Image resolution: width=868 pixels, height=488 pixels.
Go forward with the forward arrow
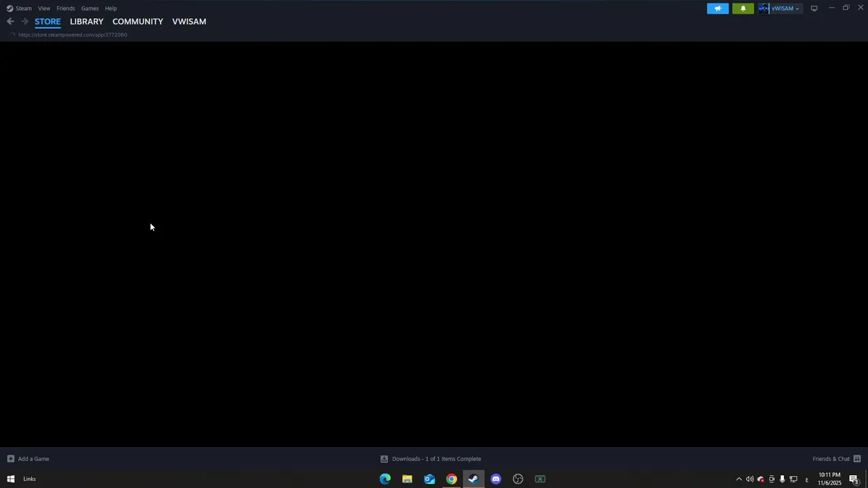[x=24, y=22]
